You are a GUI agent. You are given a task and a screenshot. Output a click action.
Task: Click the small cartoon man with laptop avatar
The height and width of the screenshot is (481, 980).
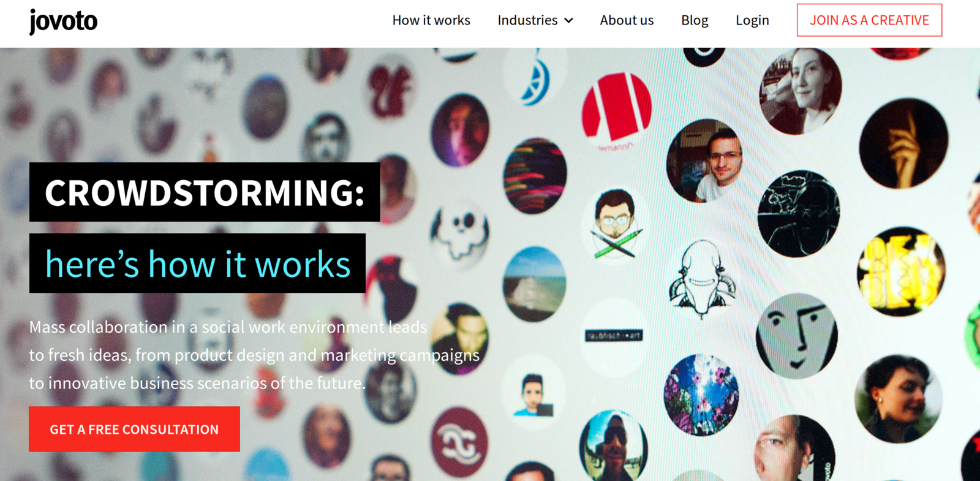point(533,395)
